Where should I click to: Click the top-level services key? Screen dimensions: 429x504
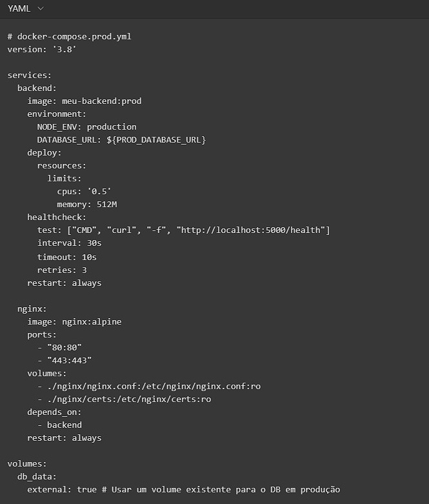29,75
